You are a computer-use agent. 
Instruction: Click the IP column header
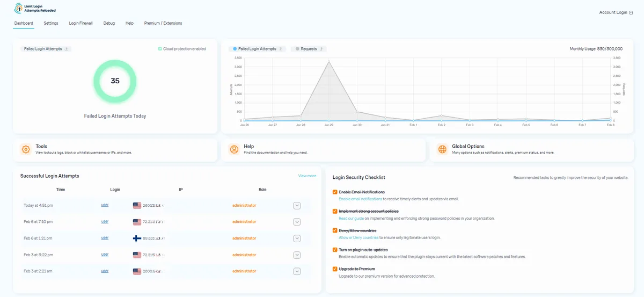[181, 190]
